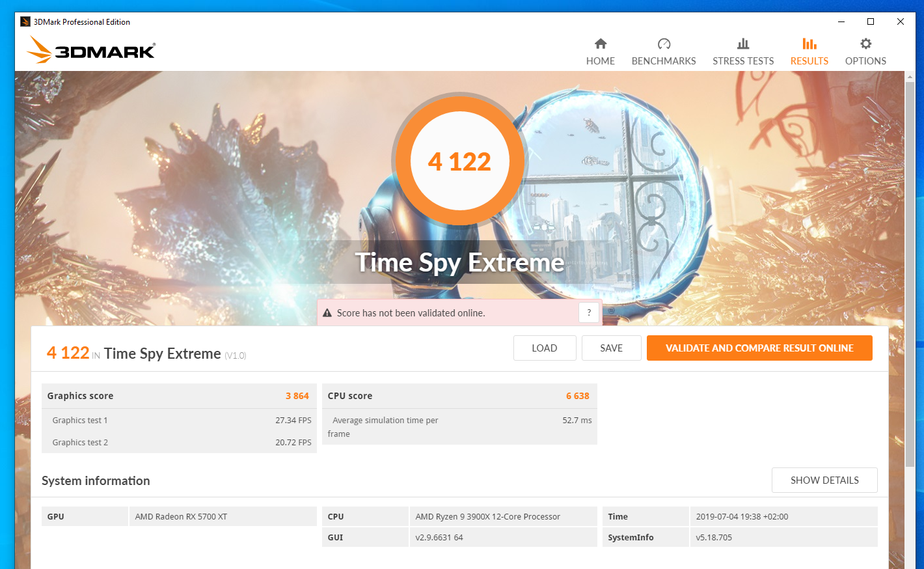
Task: Click the 3DMark title bar app icon
Action: [x=25, y=21]
